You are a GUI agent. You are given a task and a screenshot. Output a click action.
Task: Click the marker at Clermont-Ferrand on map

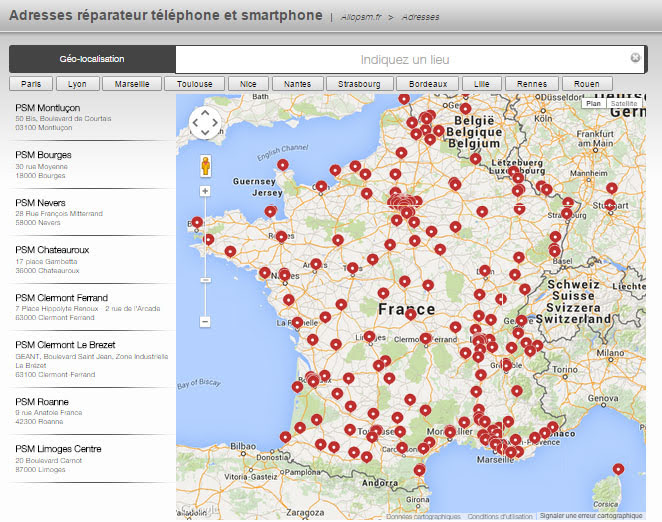pos(426,338)
